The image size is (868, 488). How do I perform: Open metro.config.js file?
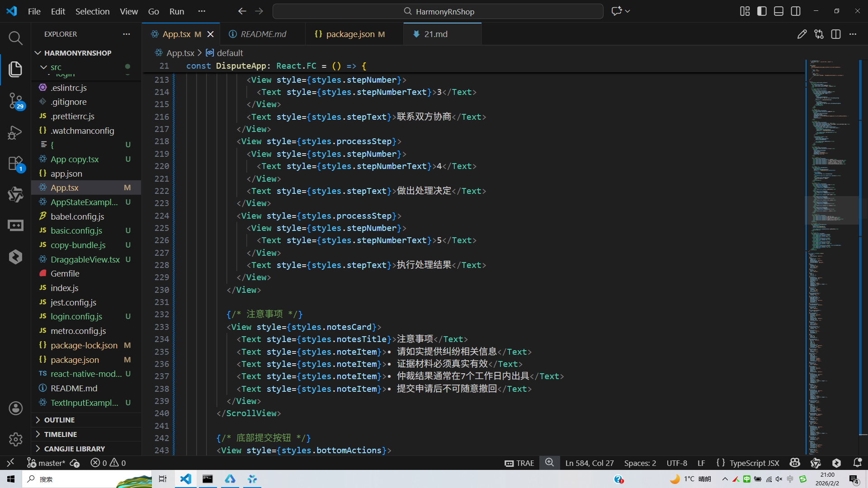[86, 331]
